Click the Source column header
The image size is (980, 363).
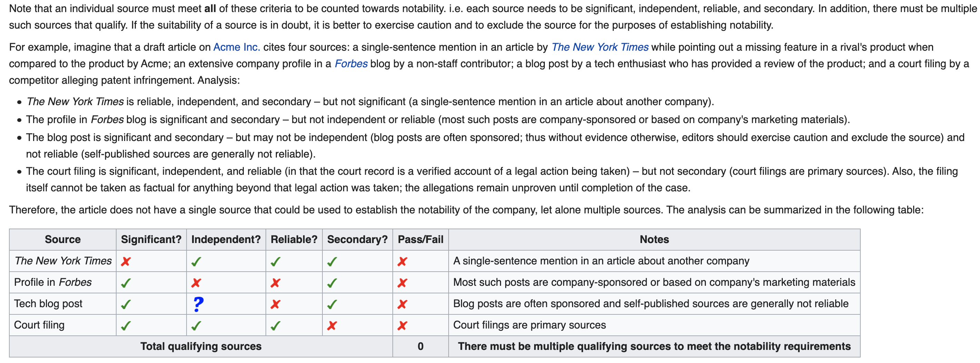point(63,239)
